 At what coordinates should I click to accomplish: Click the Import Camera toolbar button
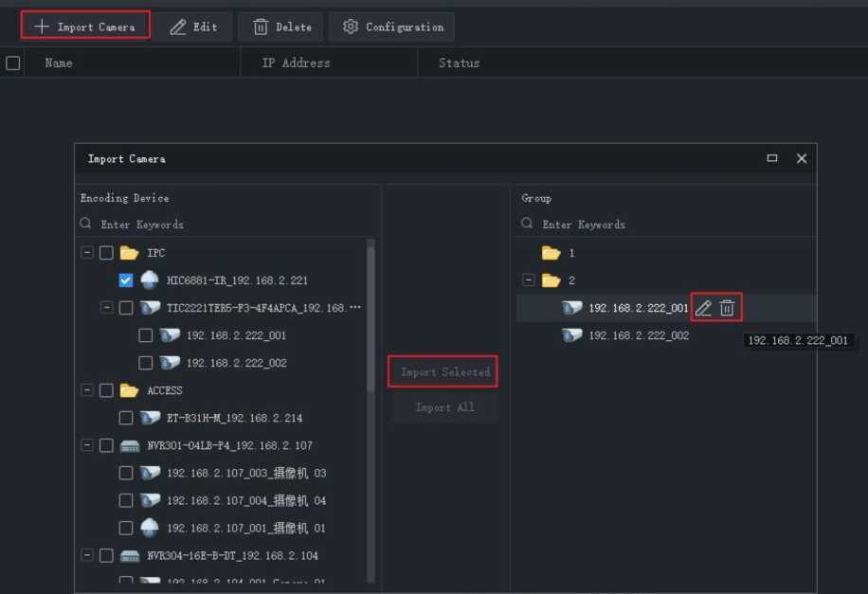coord(85,27)
